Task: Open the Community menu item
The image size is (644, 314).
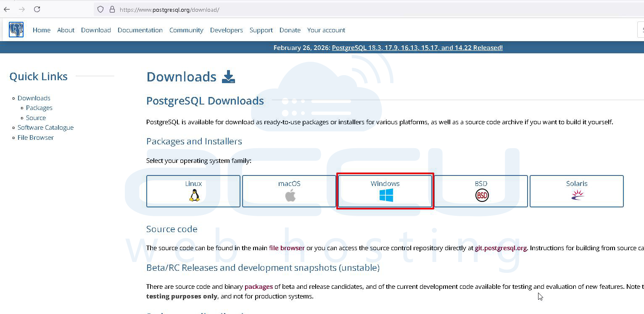Action: 186,30
